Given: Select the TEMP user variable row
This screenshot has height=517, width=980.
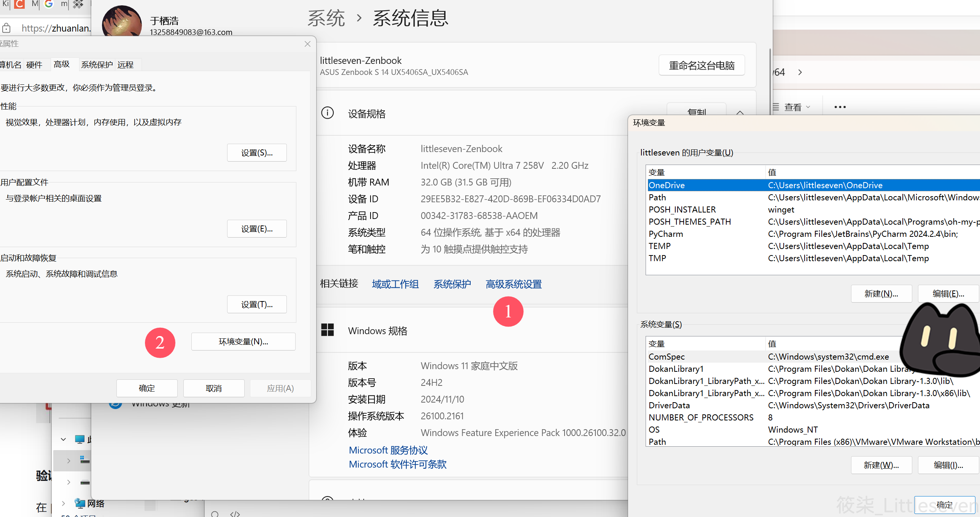Looking at the screenshot, I should pos(813,246).
